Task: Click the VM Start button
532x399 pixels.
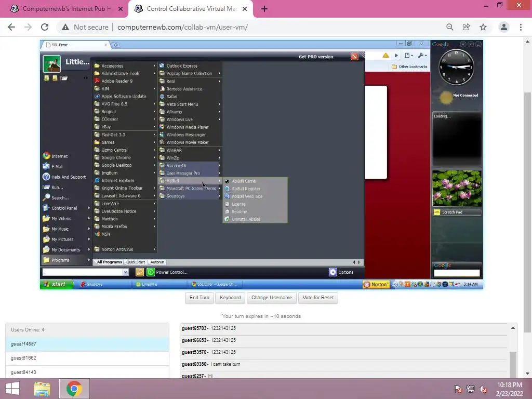Action: (x=56, y=284)
